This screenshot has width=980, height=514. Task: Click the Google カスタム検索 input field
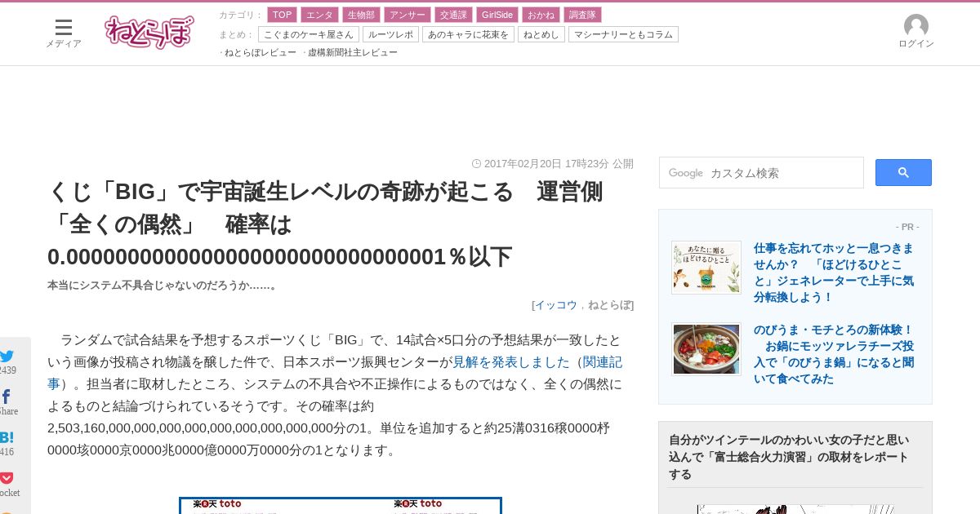point(761,173)
